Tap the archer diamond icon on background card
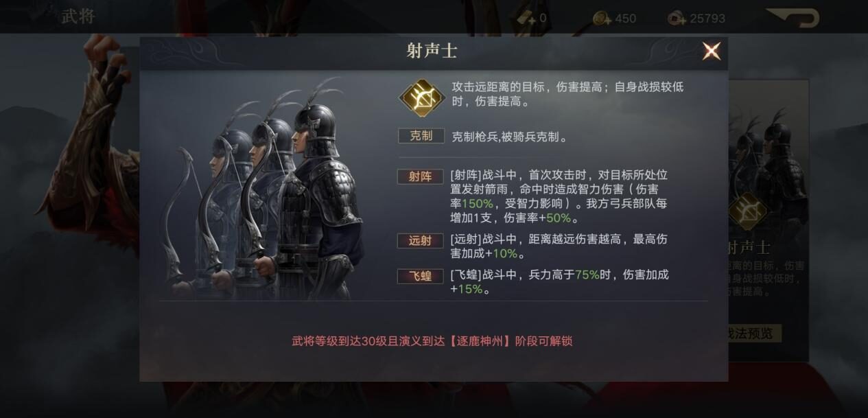Image resolution: width=868 pixels, height=418 pixels. click(x=747, y=211)
